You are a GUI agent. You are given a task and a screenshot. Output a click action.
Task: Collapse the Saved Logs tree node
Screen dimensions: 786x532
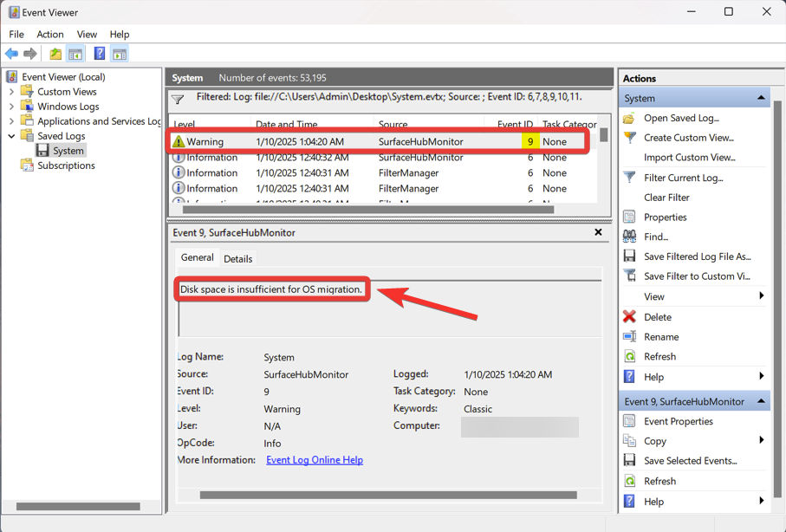(11, 136)
